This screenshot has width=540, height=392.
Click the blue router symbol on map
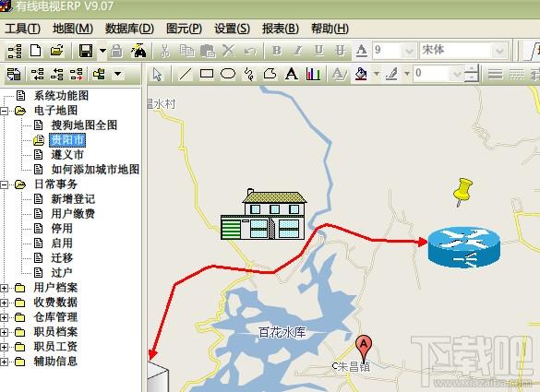464,247
